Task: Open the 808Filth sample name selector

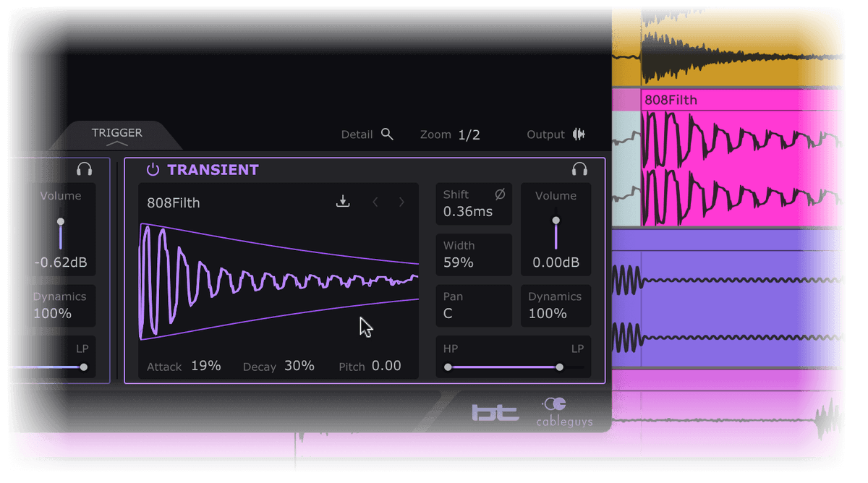Action: 174,203
